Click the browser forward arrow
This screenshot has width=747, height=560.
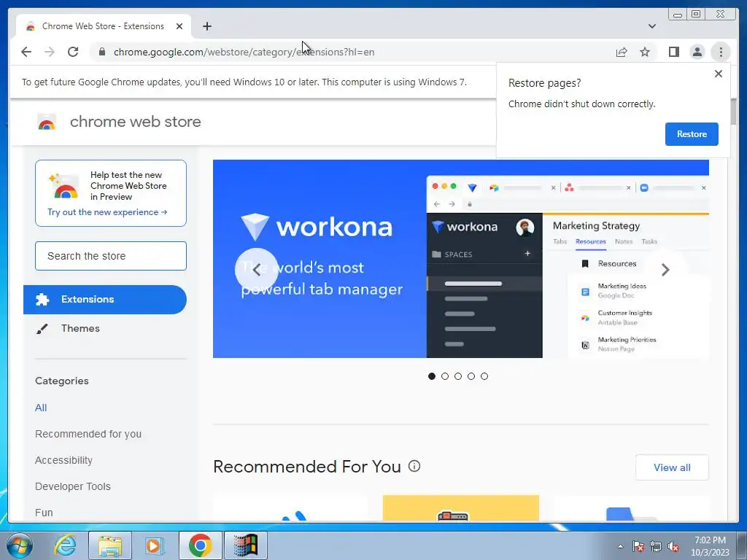(50, 52)
